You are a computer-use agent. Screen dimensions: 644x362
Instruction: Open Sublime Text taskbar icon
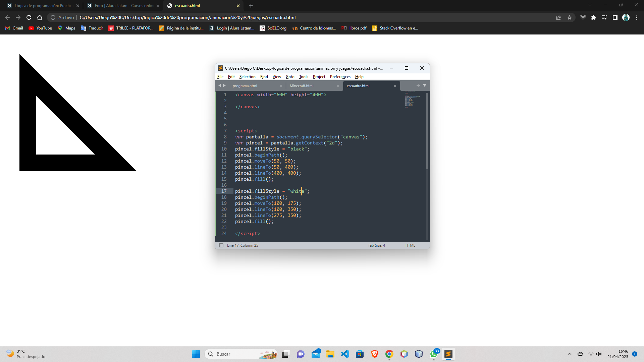pyautogui.click(x=448, y=354)
